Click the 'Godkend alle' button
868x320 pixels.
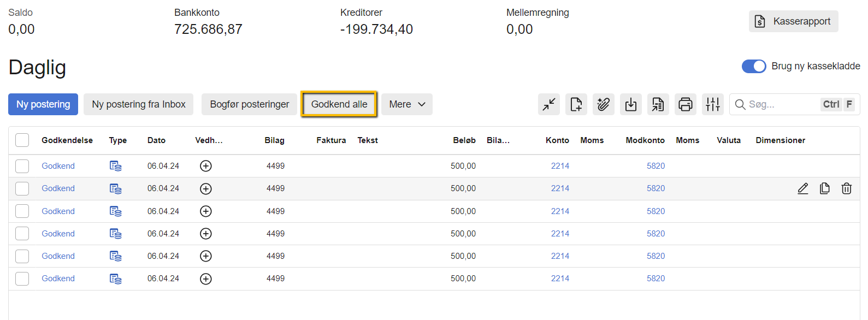[339, 104]
